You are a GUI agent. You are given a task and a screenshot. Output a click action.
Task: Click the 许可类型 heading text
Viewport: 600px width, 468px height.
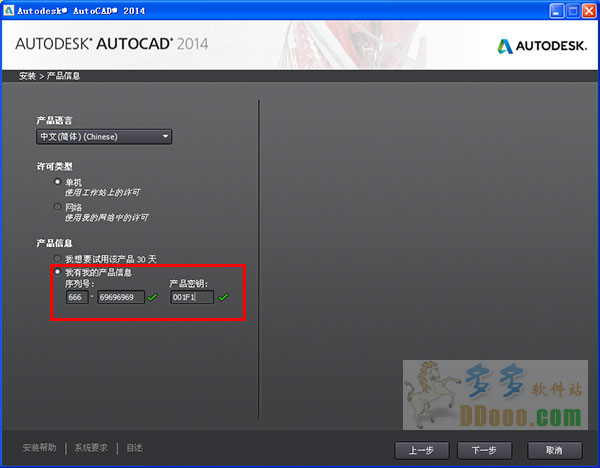click(54, 166)
